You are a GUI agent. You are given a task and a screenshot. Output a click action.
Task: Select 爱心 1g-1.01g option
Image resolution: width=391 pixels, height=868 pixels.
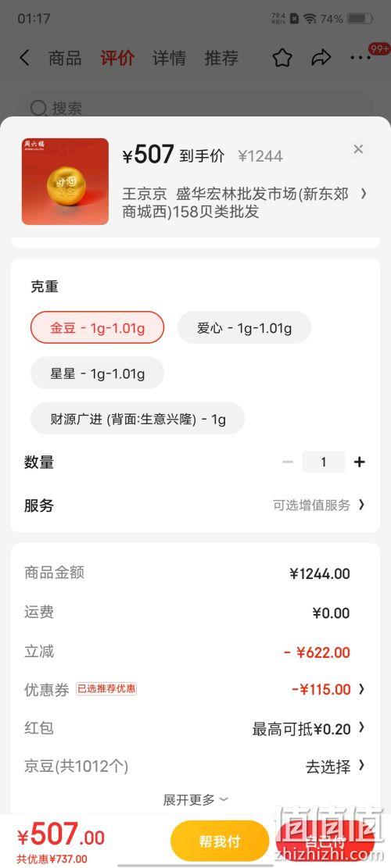[244, 327]
